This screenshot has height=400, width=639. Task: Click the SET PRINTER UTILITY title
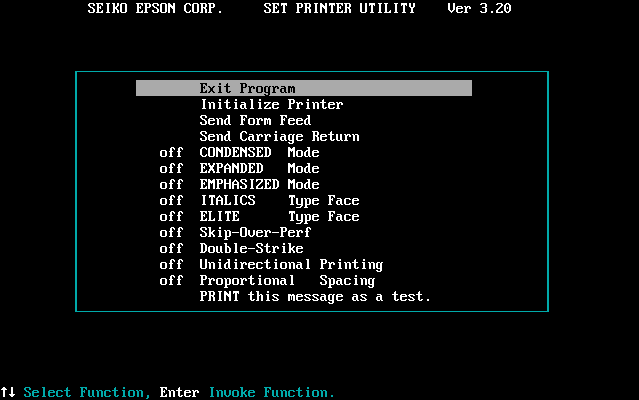point(339,8)
